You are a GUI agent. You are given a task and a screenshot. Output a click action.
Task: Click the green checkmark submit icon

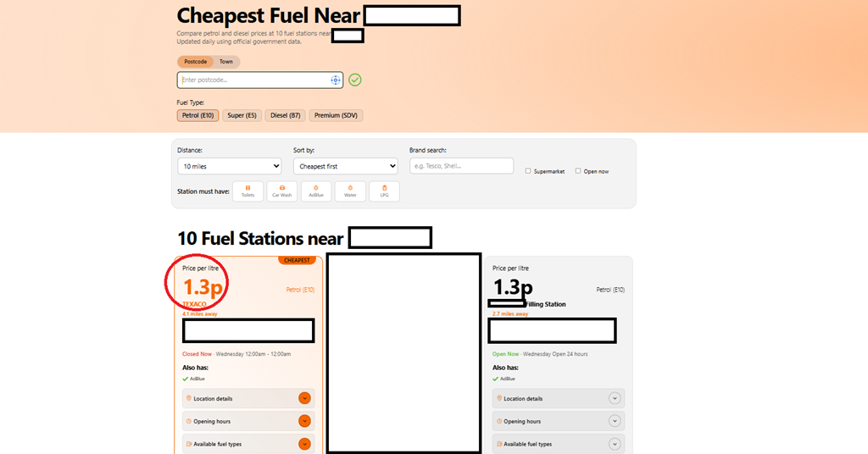[x=355, y=80]
